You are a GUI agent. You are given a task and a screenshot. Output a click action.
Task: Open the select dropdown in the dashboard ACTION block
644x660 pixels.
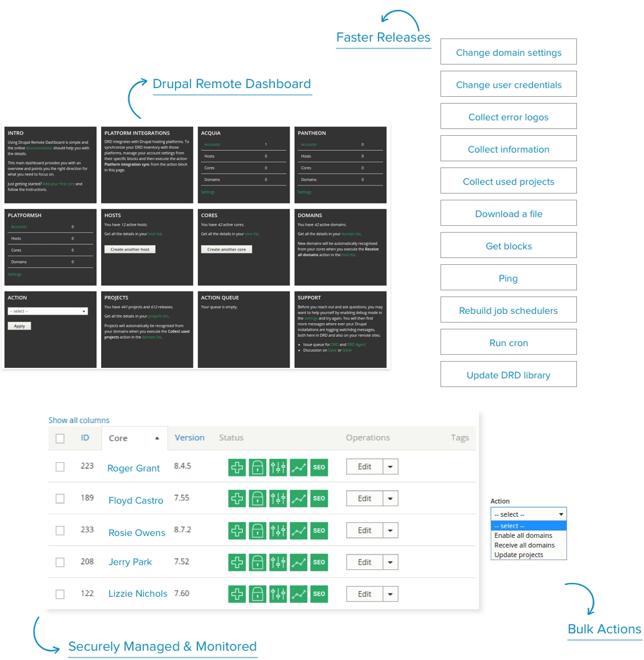coord(48,311)
